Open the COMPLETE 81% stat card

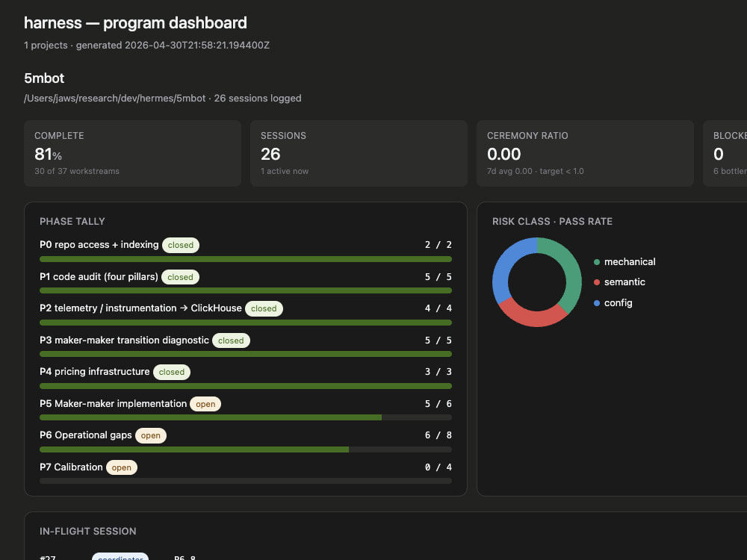point(132,153)
